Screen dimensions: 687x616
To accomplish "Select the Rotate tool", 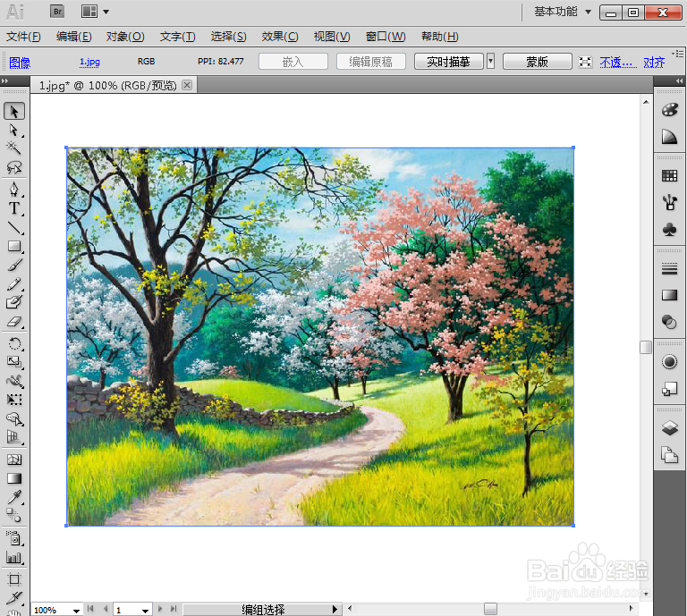I will [14, 343].
